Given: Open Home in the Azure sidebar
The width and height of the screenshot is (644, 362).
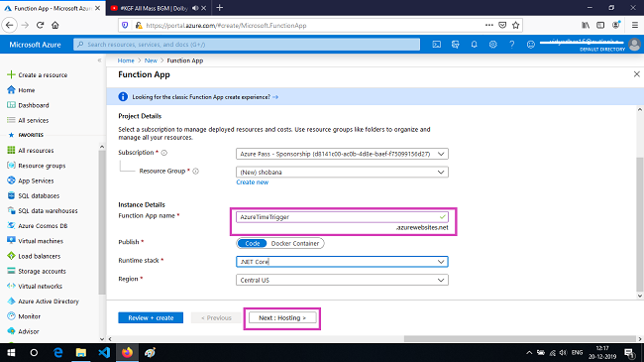Looking at the screenshot, I should click(27, 90).
